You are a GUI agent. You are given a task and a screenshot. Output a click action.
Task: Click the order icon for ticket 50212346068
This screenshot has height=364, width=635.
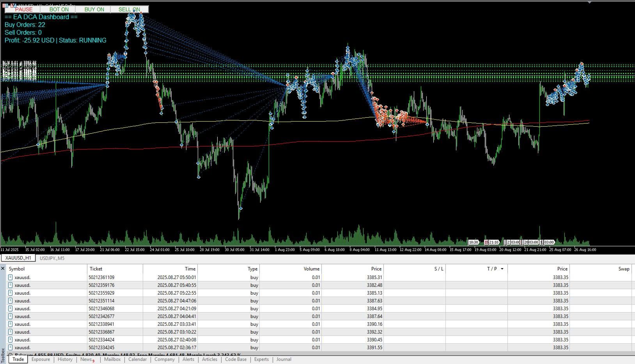click(11, 309)
